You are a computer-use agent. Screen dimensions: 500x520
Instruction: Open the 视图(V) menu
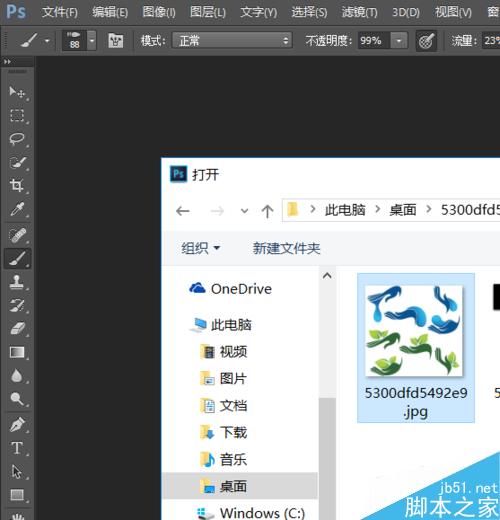pos(453,12)
